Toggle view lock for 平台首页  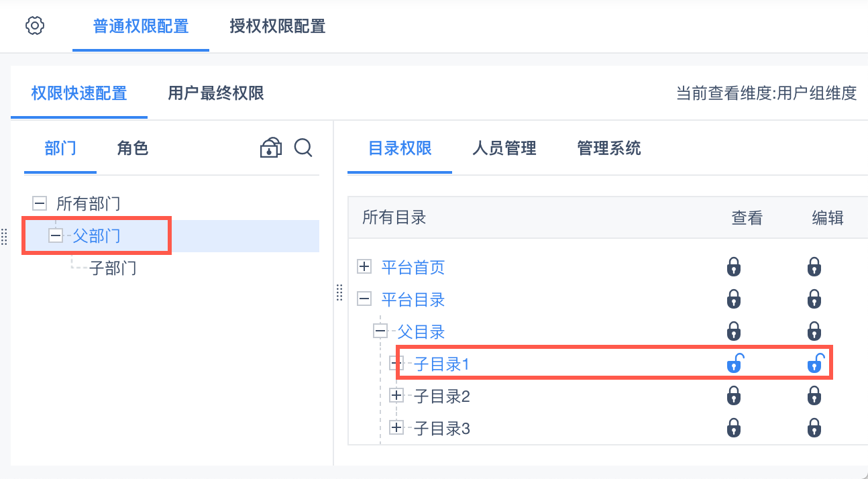coord(734,268)
